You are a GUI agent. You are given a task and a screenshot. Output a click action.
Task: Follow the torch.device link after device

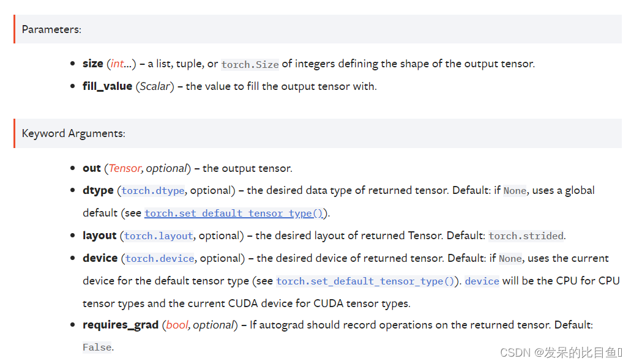point(160,258)
